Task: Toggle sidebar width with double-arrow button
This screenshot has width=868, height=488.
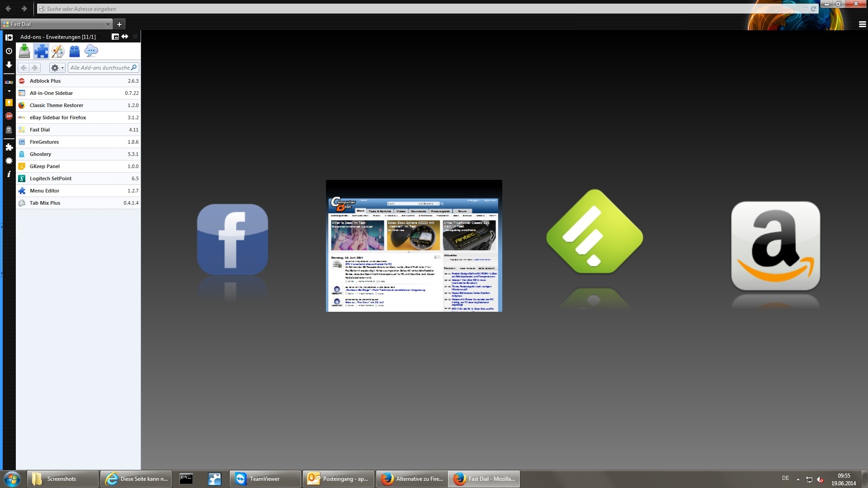Action: click(125, 37)
